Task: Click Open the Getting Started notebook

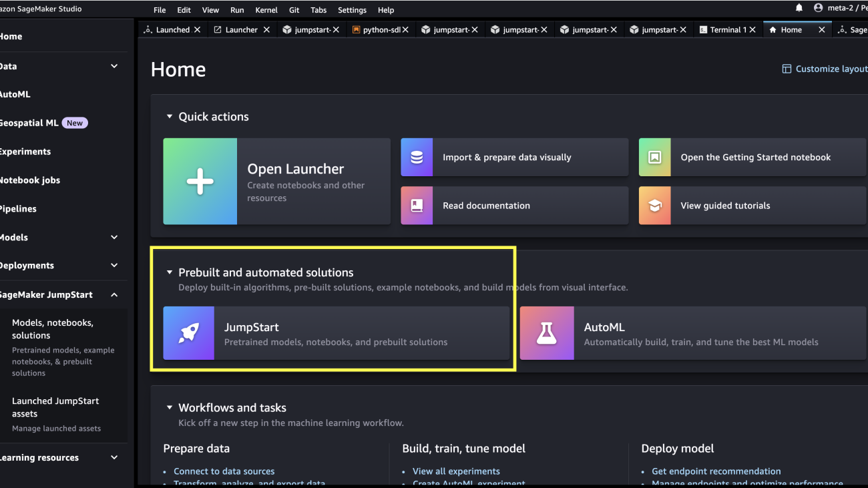Action: pos(752,158)
